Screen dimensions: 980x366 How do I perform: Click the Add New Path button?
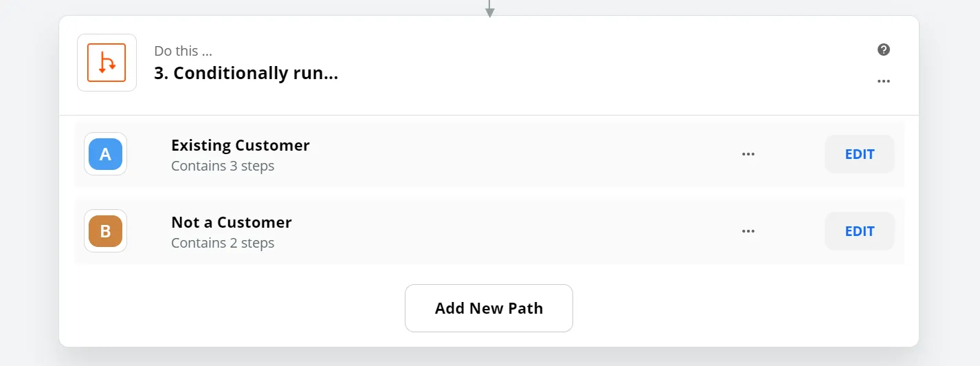pyautogui.click(x=489, y=308)
